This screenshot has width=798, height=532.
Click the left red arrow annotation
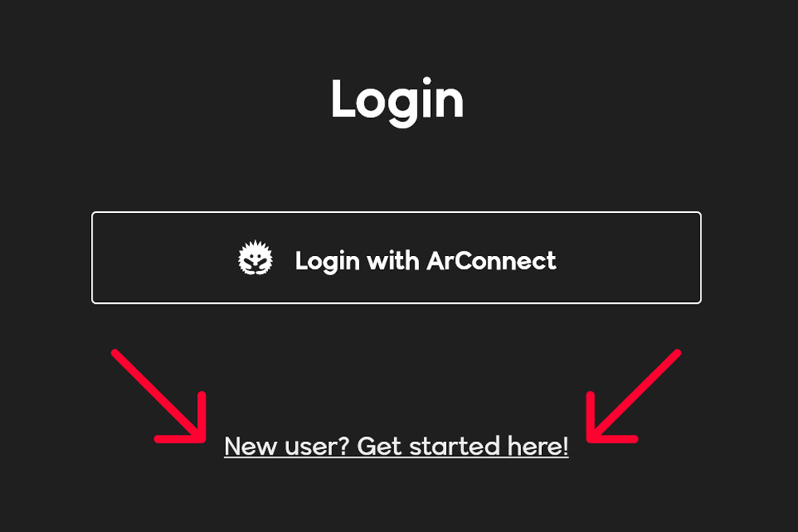tap(159, 396)
